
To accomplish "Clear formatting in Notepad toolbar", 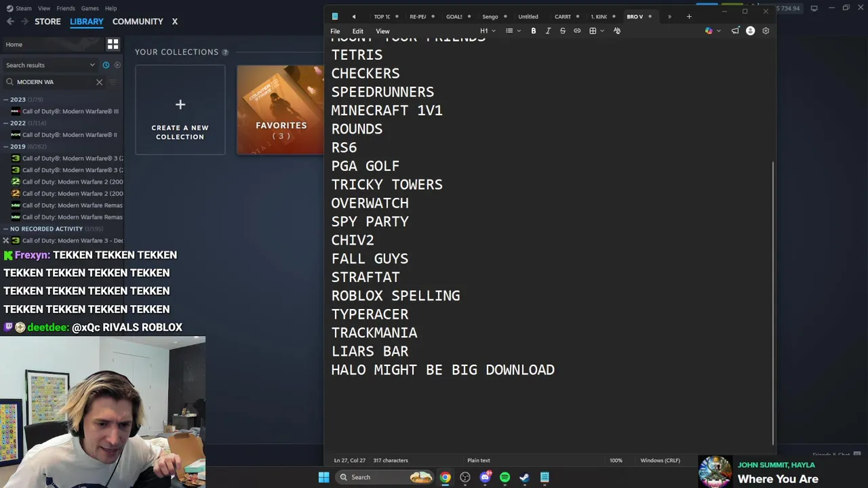I will [x=616, y=30].
